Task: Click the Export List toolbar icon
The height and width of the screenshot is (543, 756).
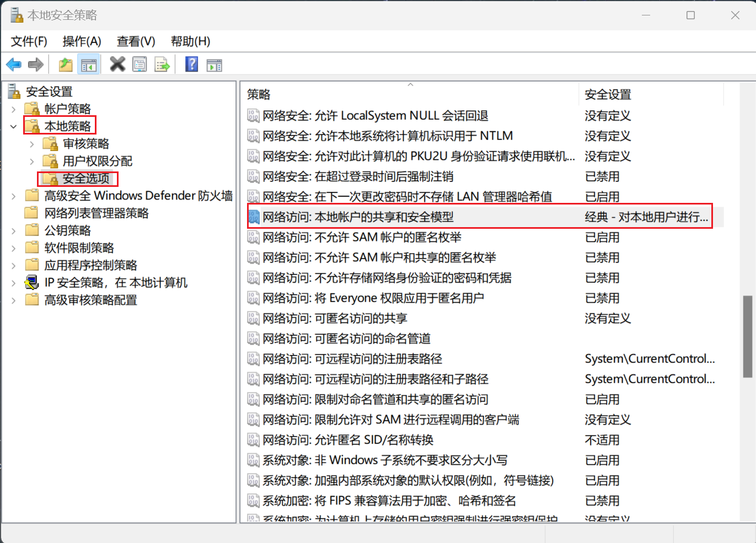Action: [x=162, y=65]
